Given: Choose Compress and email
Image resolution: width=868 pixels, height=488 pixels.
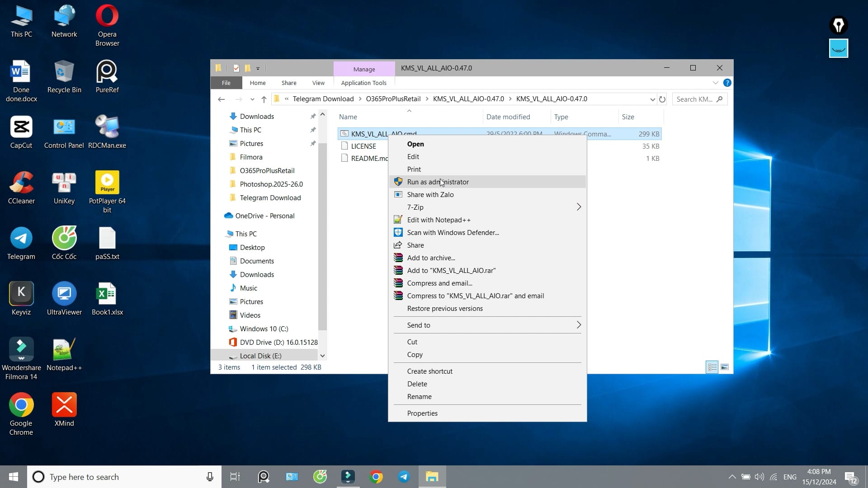Looking at the screenshot, I should (487, 283).
